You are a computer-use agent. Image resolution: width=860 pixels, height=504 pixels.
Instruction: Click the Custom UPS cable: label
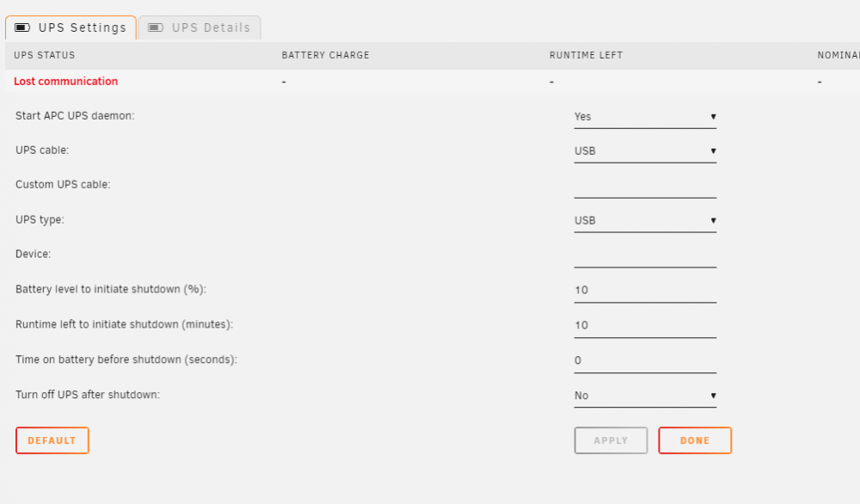pos(63,185)
